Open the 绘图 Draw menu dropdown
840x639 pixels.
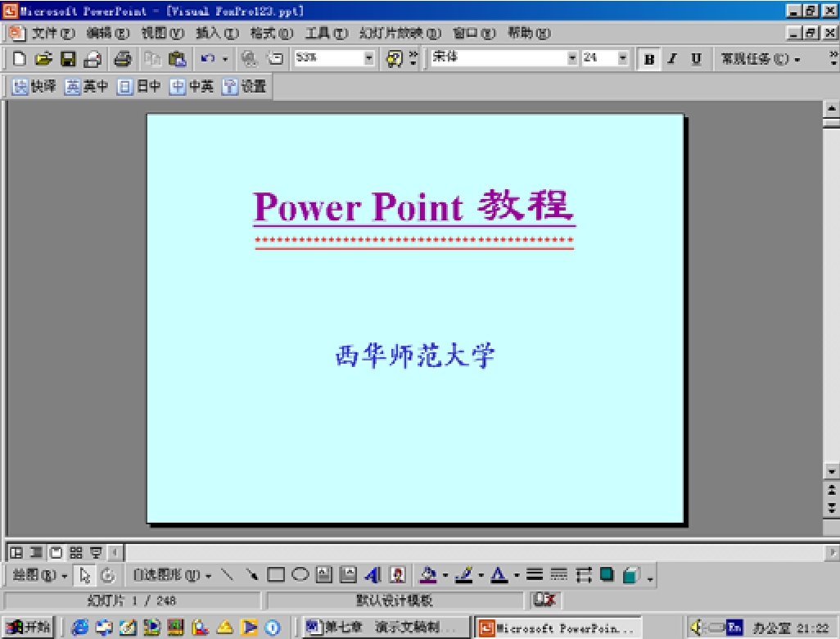coord(39,575)
